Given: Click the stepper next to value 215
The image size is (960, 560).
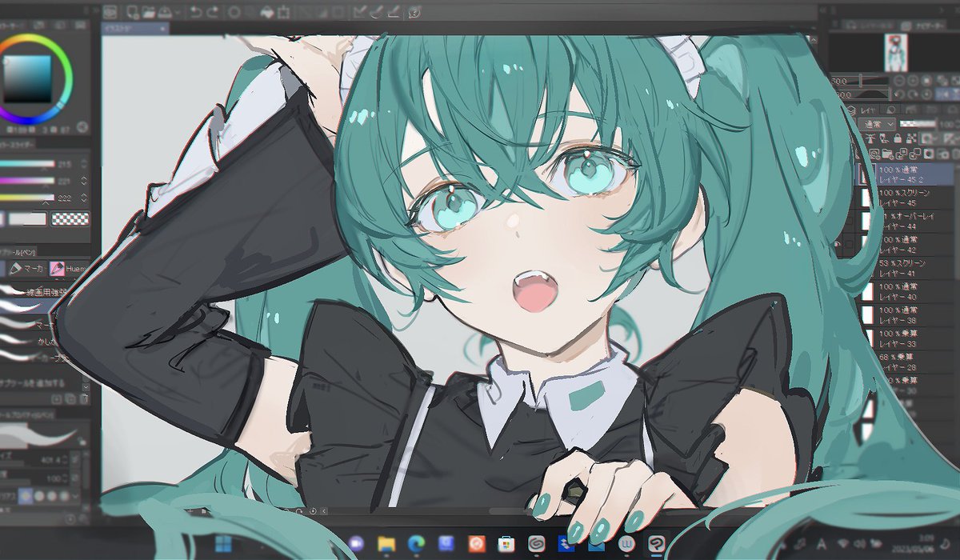Looking at the screenshot, I should point(85,164).
